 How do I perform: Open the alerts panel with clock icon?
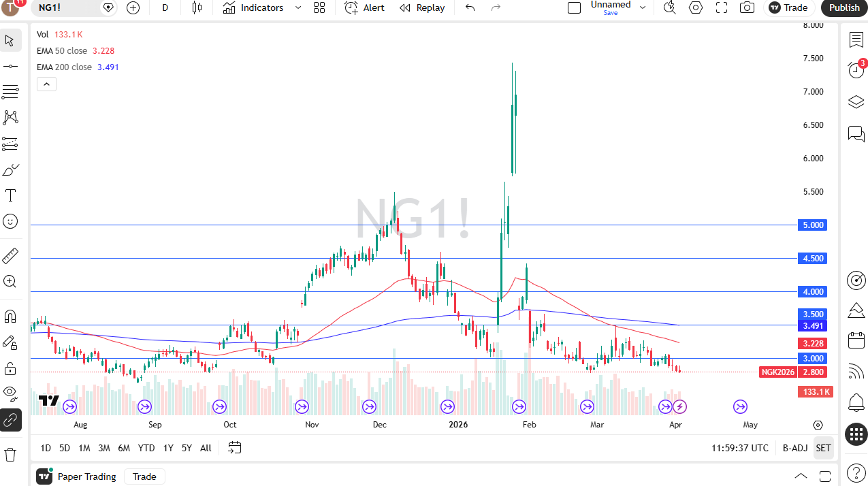pyautogui.click(x=856, y=70)
